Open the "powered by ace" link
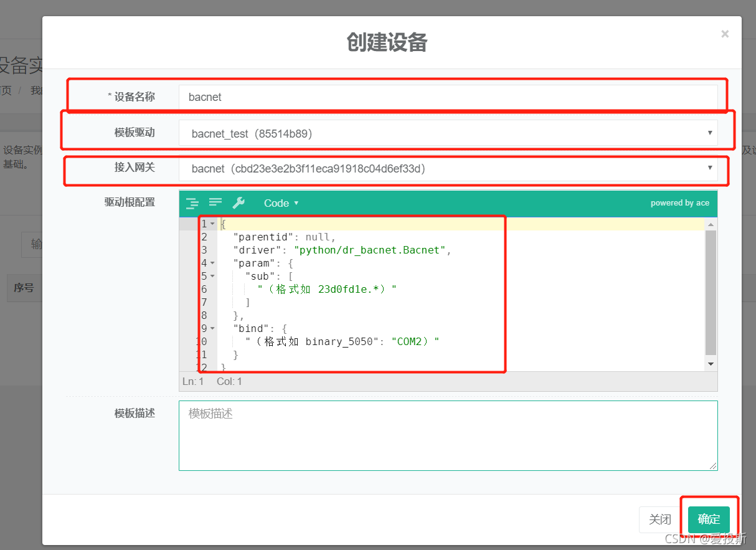 [x=679, y=203]
